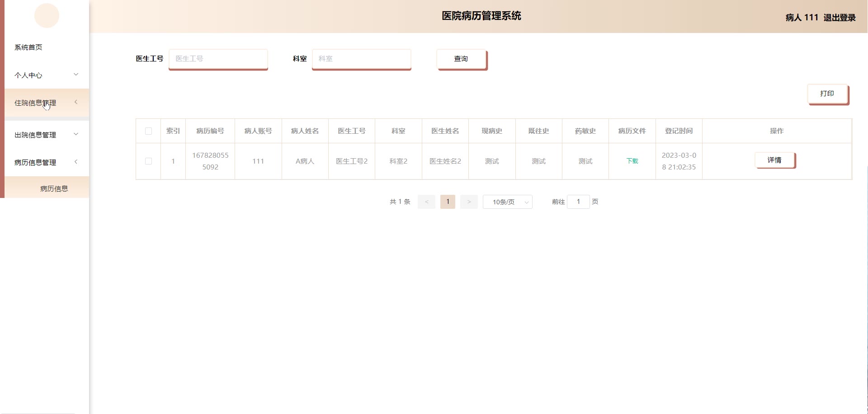Open the 10条/页 page size dropdown
The height and width of the screenshot is (414, 868).
507,202
